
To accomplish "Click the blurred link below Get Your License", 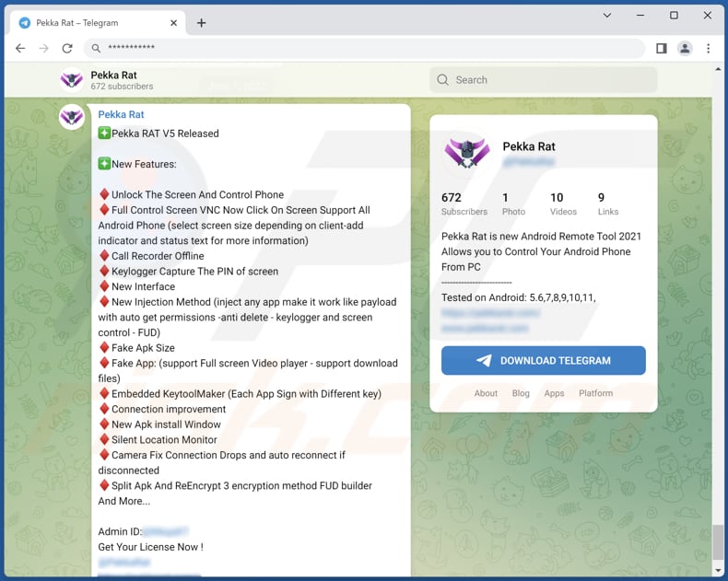I will (124, 562).
